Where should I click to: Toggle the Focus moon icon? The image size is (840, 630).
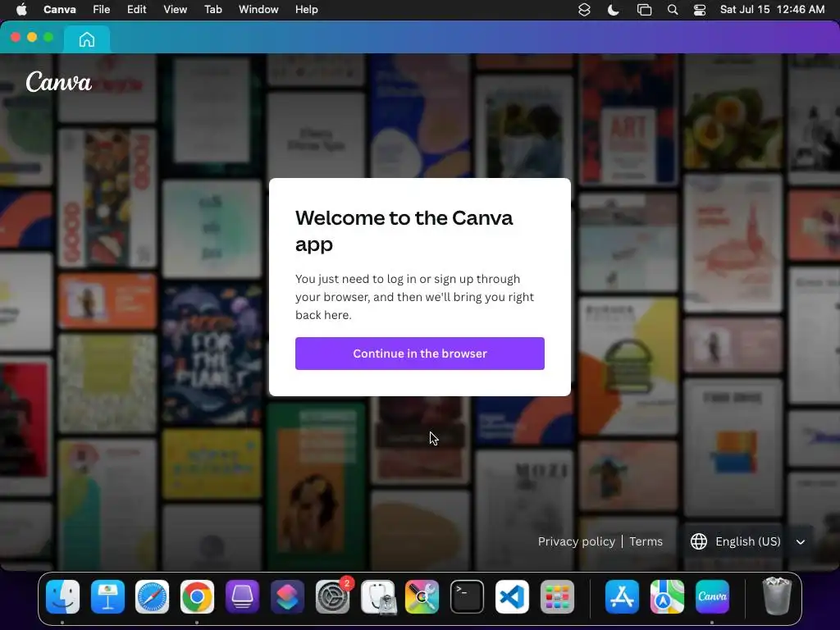pos(614,10)
